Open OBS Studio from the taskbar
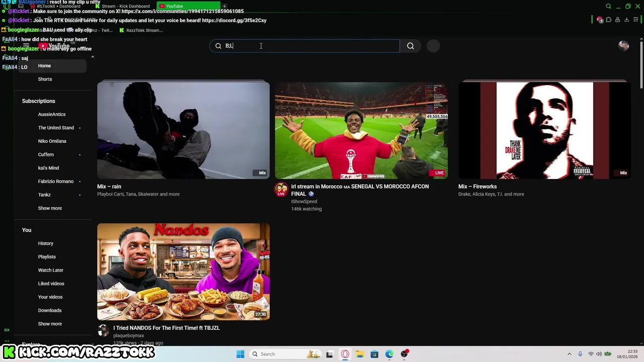Viewport: 644px width, 362px height. pos(405,354)
